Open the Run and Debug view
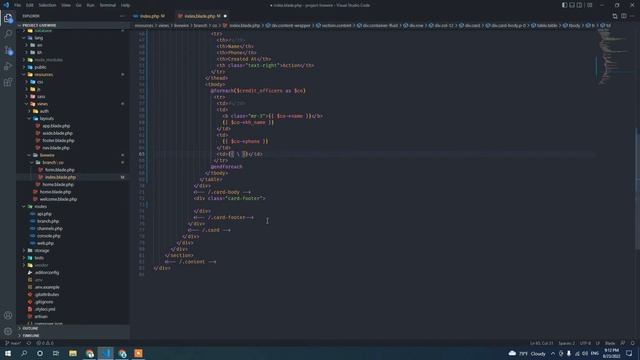Screen dimensions: 640x360 tap(8, 66)
